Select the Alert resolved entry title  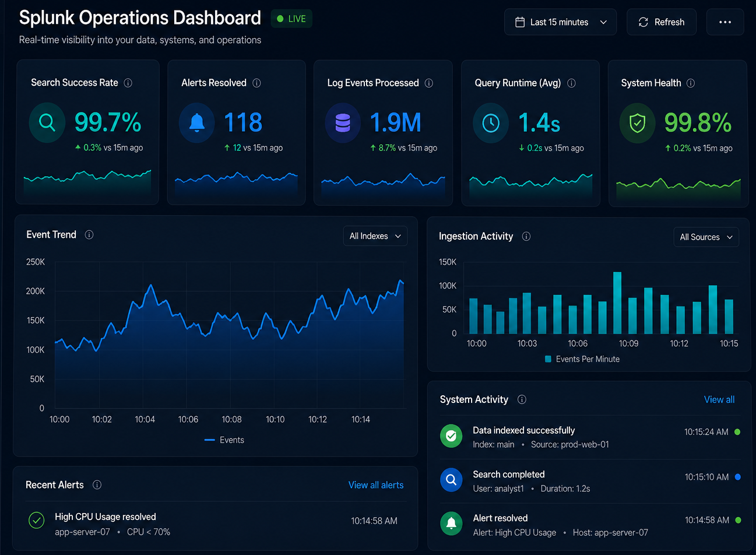pyautogui.click(x=500, y=518)
